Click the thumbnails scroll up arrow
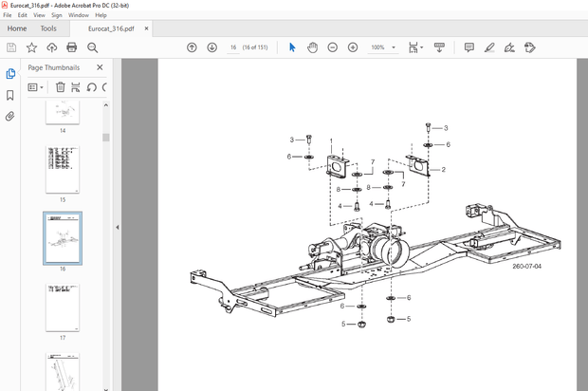This screenshot has width=588, height=391. coord(106,105)
